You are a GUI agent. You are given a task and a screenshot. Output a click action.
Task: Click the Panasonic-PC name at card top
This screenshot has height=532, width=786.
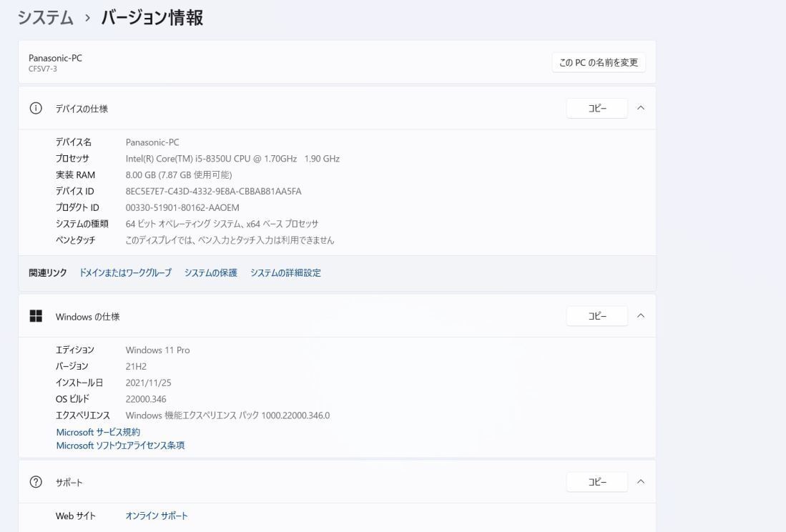(x=55, y=58)
